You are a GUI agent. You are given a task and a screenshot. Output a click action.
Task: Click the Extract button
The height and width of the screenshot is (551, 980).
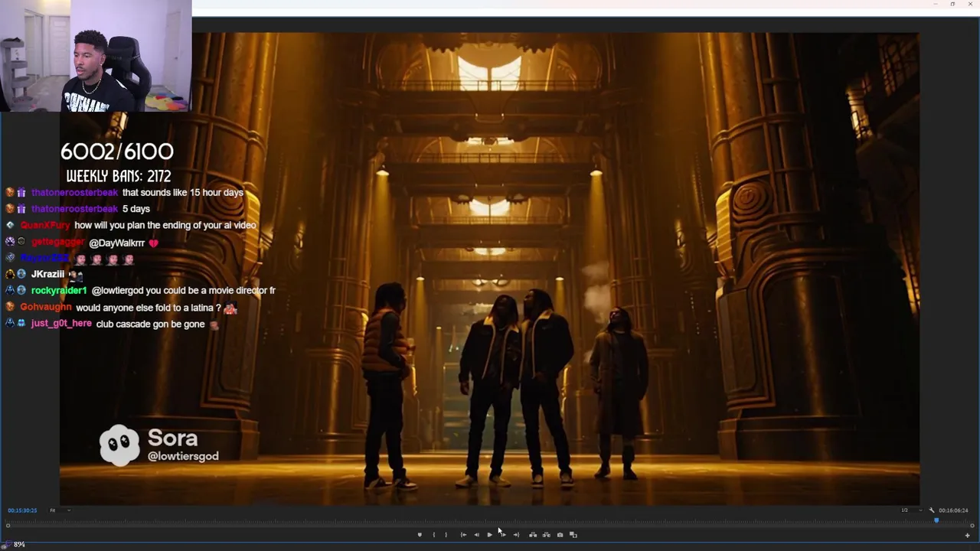[x=546, y=535]
